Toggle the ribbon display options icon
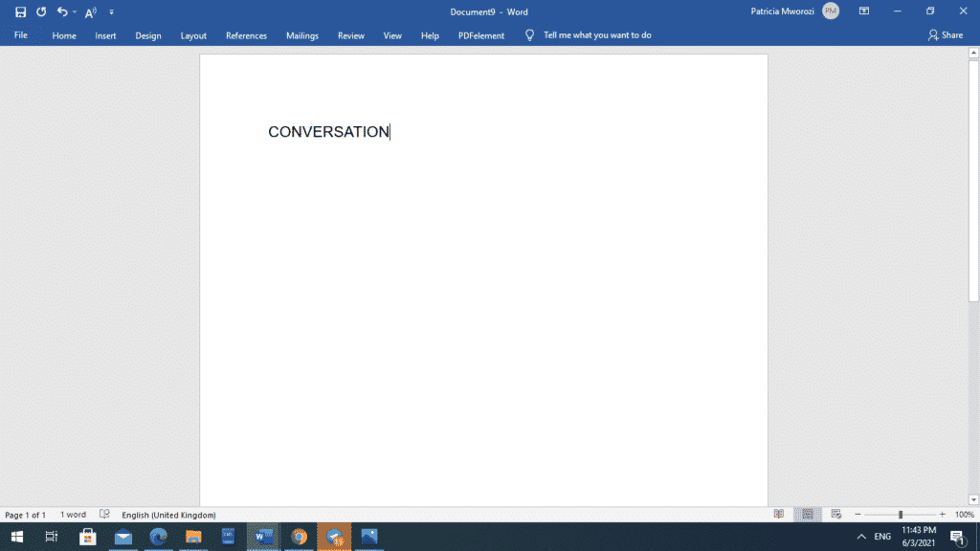The image size is (980, 551). point(862,10)
